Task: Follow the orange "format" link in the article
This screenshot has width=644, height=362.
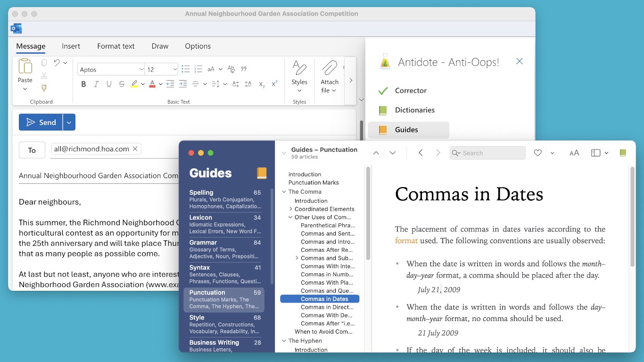Action: [406, 240]
